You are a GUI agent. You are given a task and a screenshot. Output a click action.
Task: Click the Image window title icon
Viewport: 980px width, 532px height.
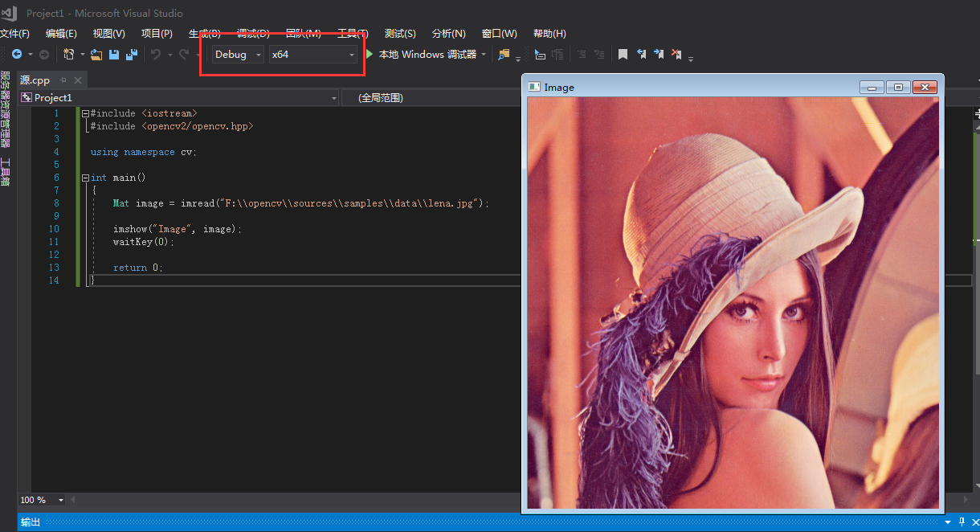tap(534, 87)
